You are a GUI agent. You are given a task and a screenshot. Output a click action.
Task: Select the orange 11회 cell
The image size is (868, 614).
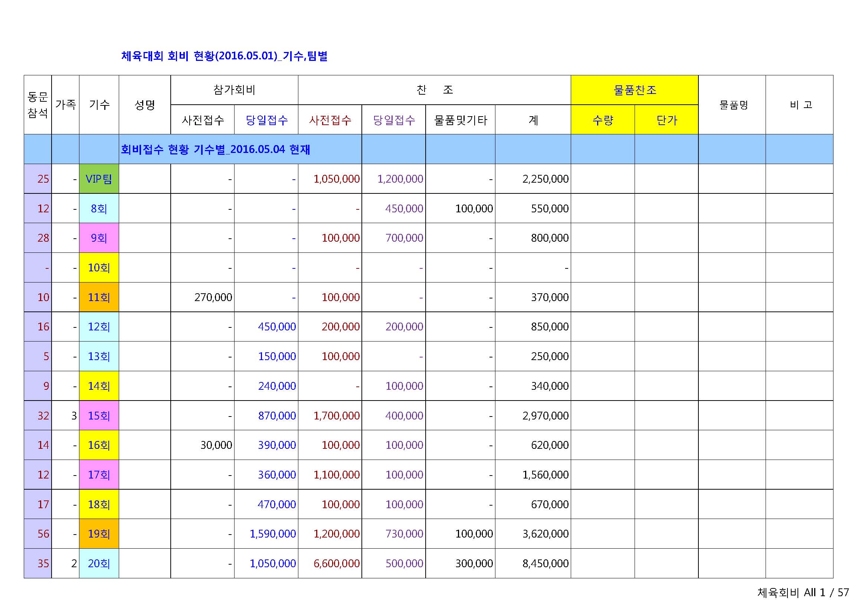tap(99, 297)
